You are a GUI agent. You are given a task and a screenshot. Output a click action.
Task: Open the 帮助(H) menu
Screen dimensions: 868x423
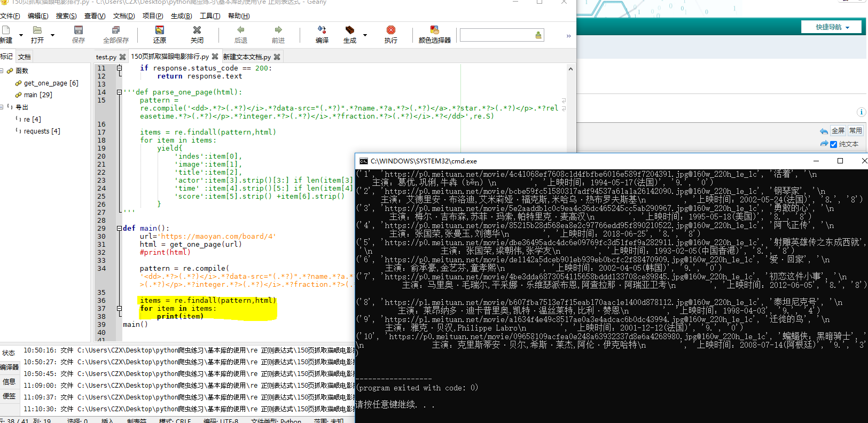[x=239, y=16]
